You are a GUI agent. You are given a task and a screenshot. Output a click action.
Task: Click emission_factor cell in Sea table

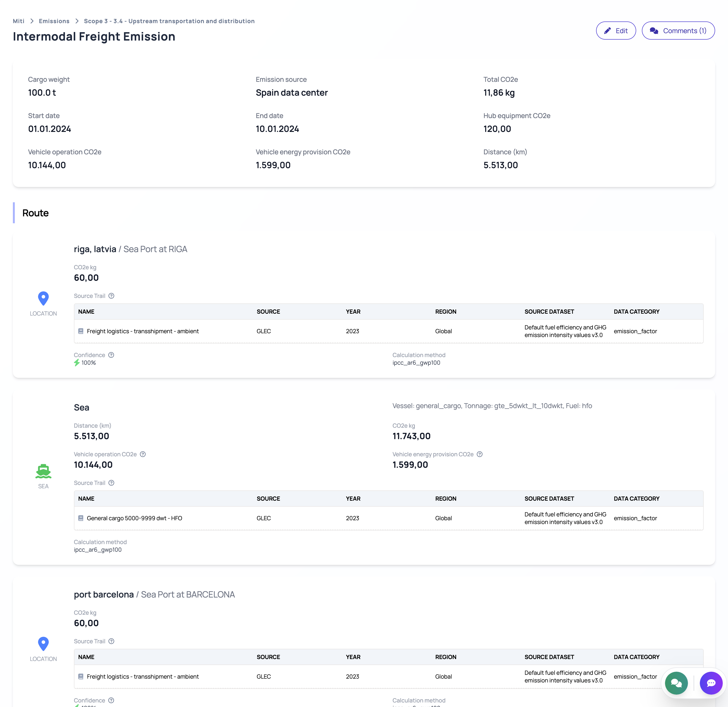tap(635, 518)
